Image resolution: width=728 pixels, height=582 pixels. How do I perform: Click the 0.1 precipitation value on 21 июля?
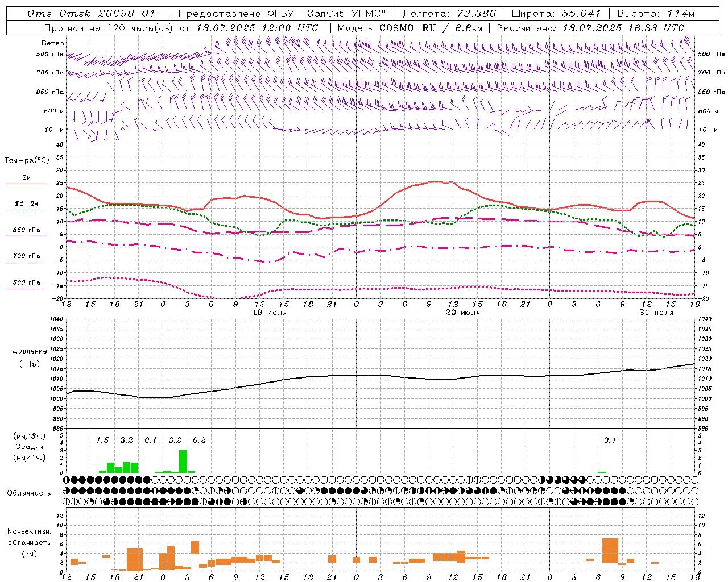(x=610, y=440)
